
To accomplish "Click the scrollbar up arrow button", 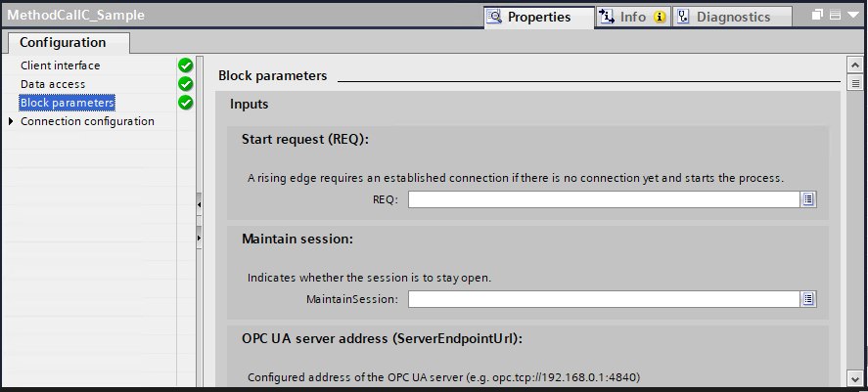I will pyautogui.click(x=854, y=65).
